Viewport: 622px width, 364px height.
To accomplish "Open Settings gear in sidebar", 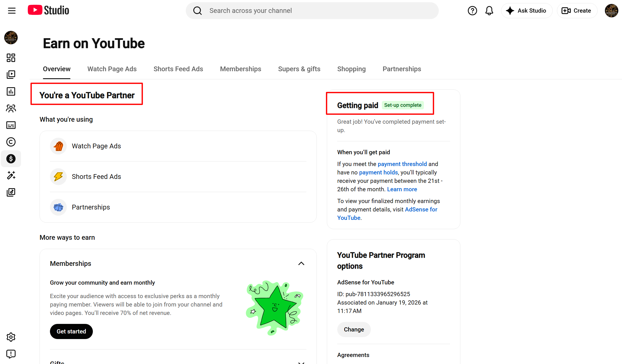I will coord(11,337).
